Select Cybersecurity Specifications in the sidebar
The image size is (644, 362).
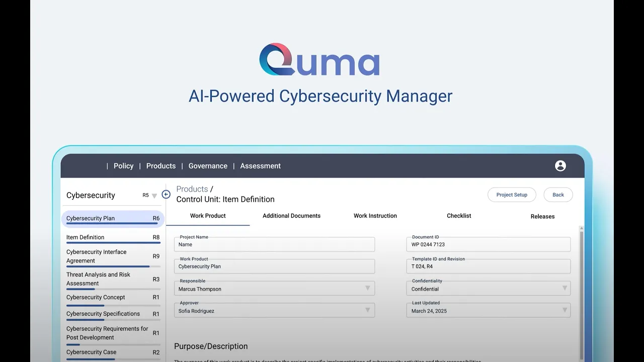click(x=113, y=315)
